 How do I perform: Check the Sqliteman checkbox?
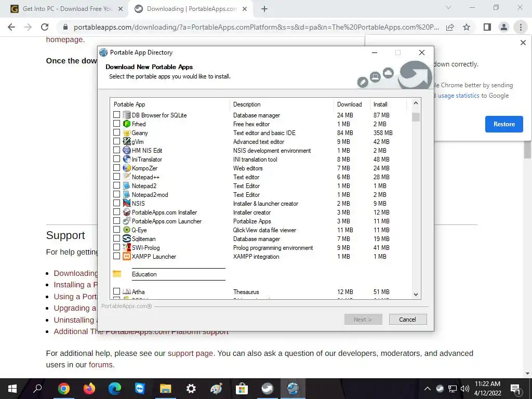point(116,238)
